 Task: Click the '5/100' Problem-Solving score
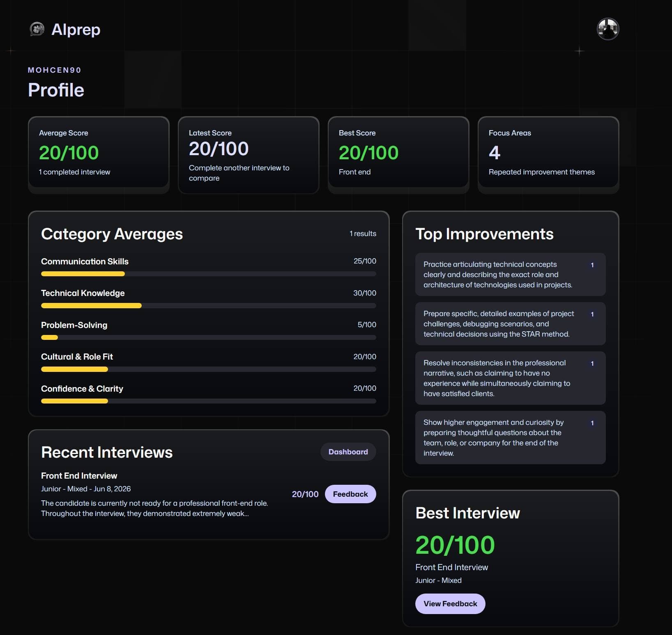point(367,324)
